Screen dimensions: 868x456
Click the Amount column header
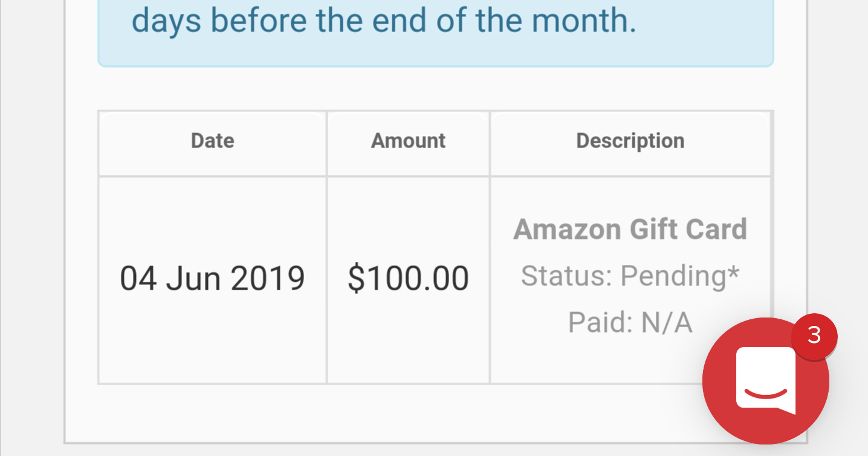click(x=408, y=141)
